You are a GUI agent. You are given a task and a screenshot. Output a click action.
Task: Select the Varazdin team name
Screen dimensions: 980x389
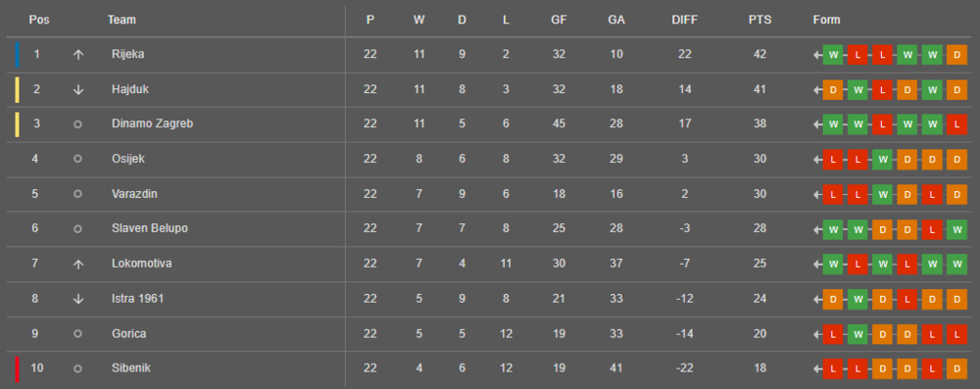pyautogui.click(x=134, y=194)
